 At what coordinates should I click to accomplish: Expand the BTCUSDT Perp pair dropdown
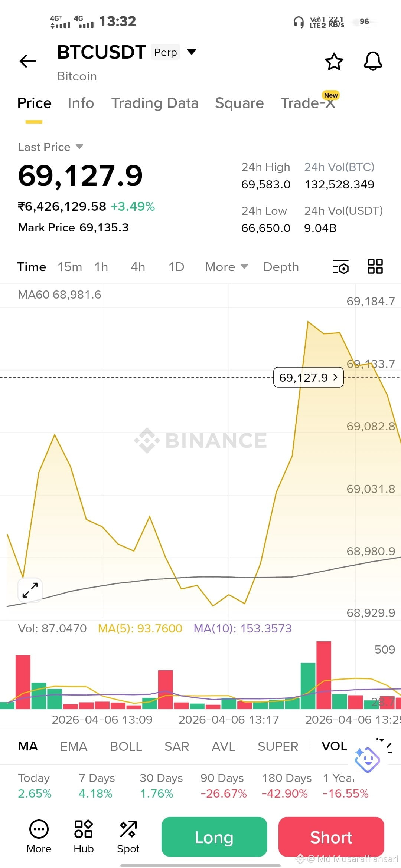pos(192,52)
